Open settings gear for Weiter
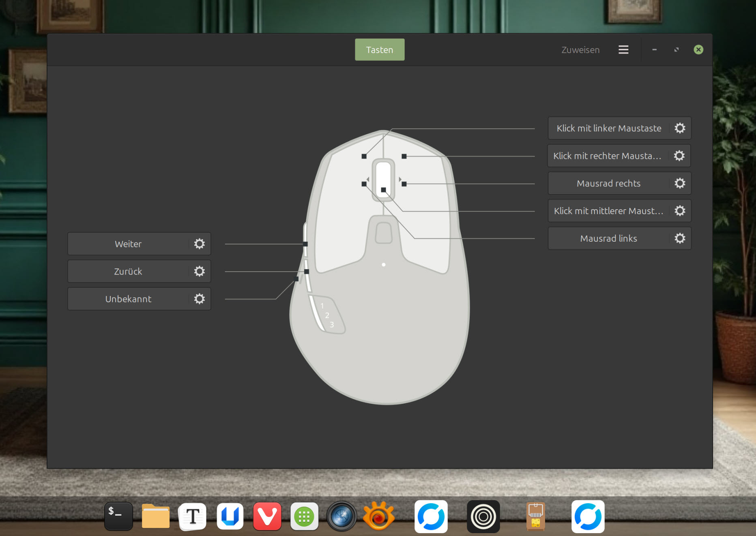756x536 pixels. coord(199,244)
